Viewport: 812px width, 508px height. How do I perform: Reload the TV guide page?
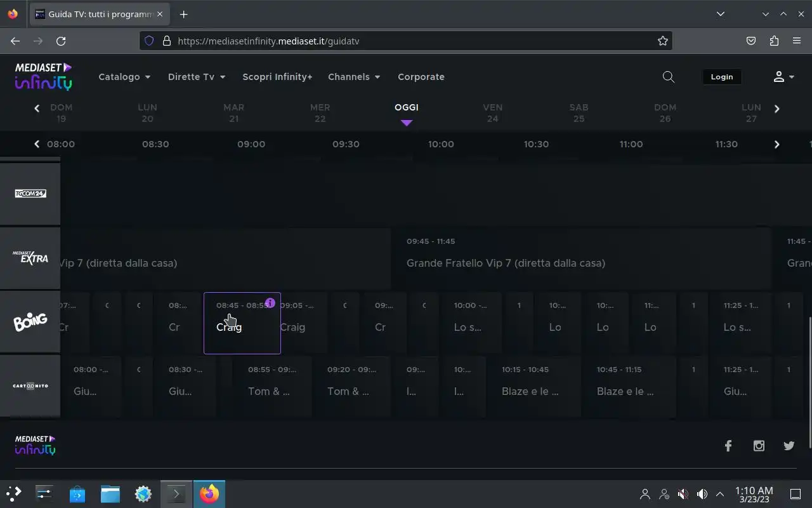pos(61,41)
